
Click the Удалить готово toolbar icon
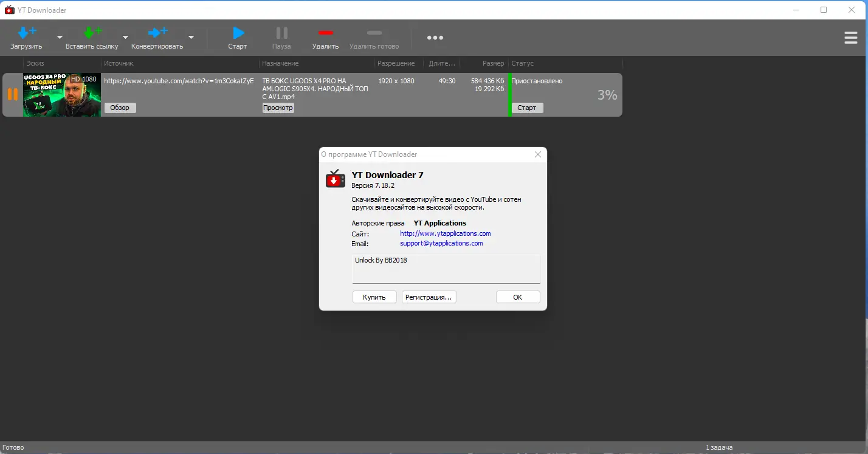click(374, 33)
